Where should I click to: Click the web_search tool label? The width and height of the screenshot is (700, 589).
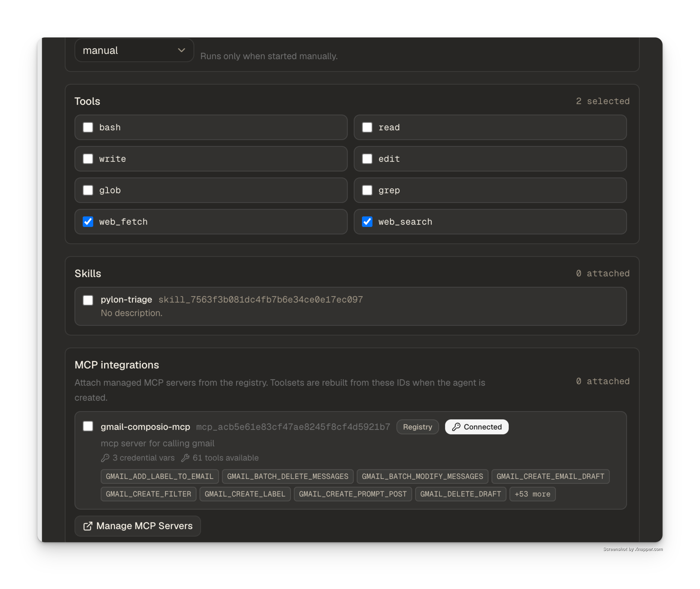(405, 222)
